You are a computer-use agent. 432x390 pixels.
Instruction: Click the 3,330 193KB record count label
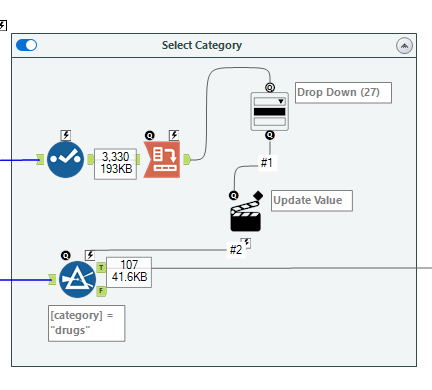116,164
